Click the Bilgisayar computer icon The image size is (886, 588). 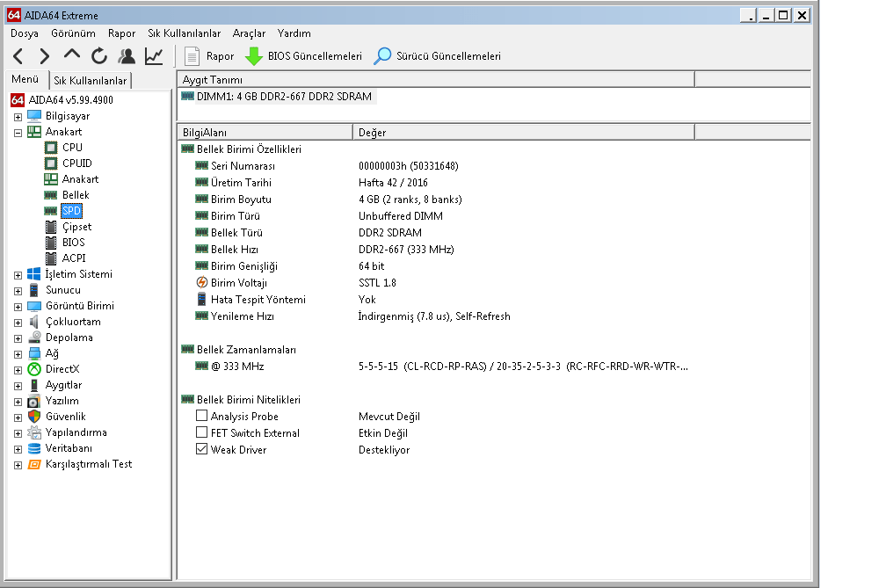34,116
